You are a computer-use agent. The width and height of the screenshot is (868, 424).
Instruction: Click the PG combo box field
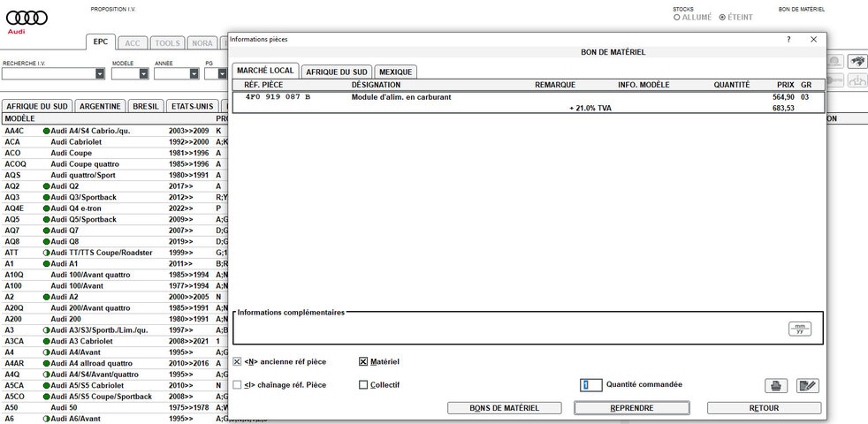click(x=216, y=73)
